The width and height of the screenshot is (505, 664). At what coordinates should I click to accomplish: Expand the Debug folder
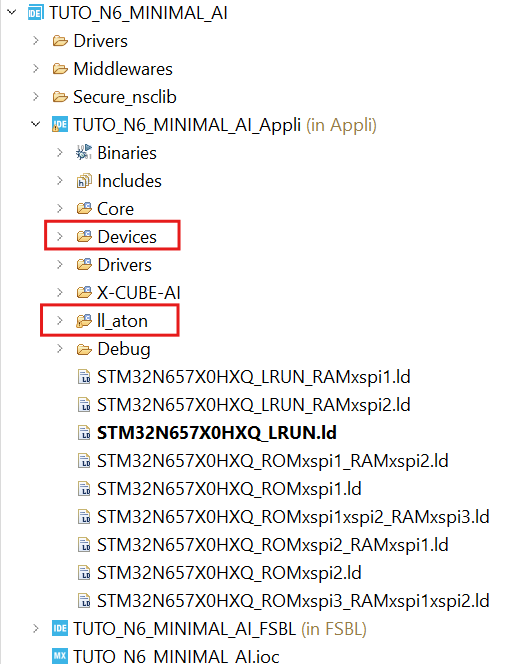click(60, 349)
